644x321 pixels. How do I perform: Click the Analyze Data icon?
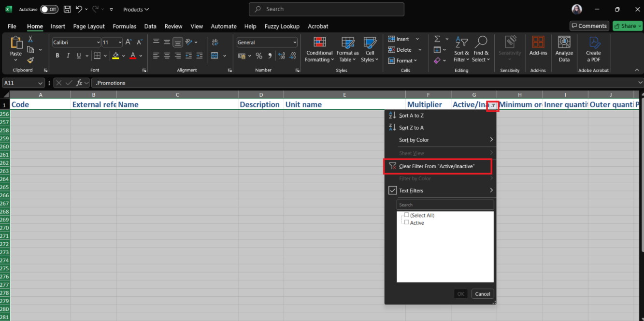coord(564,43)
